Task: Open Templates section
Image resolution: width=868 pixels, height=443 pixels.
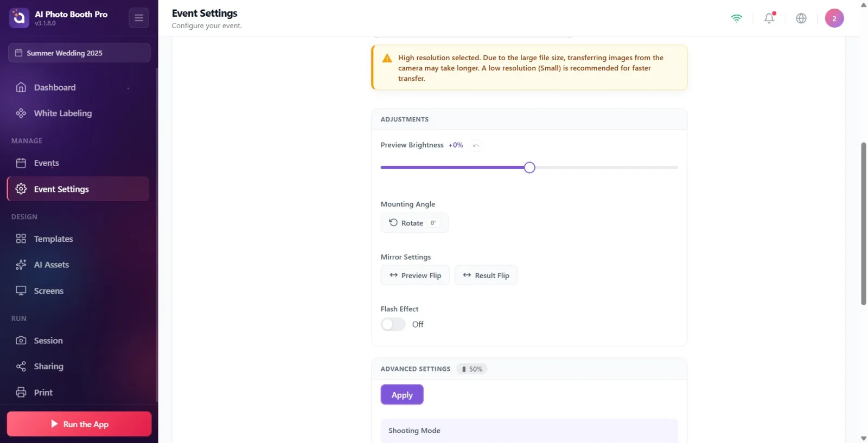Action: pyautogui.click(x=78, y=239)
